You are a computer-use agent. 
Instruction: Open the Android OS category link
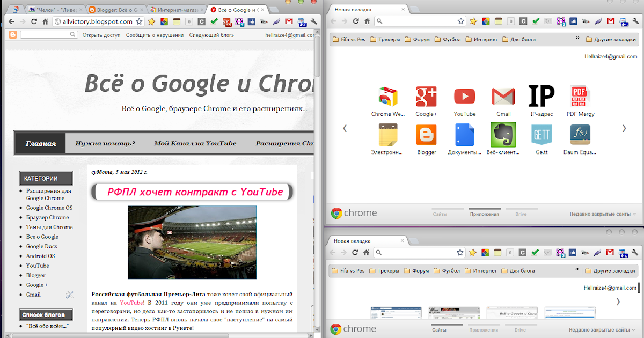[40, 256]
